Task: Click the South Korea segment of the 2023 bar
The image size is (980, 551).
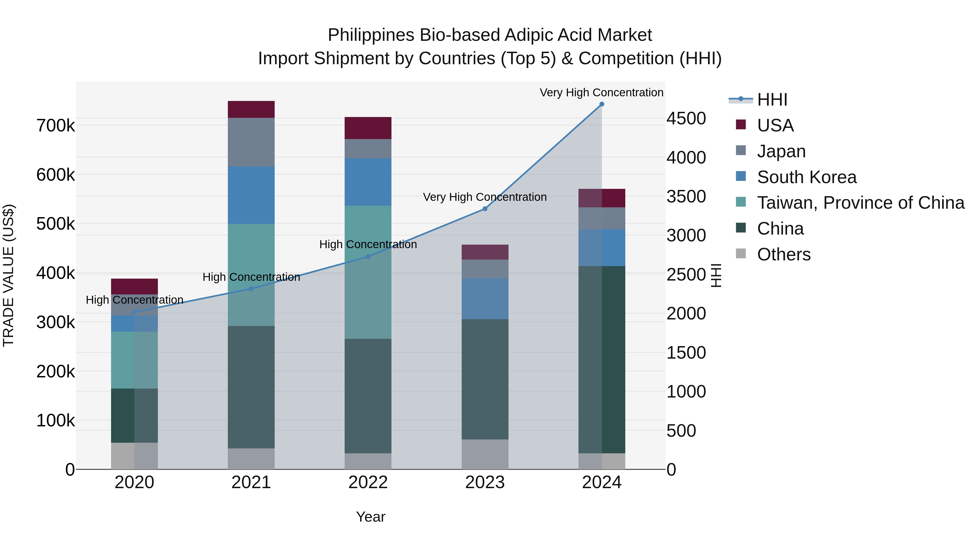Action: (485, 299)
